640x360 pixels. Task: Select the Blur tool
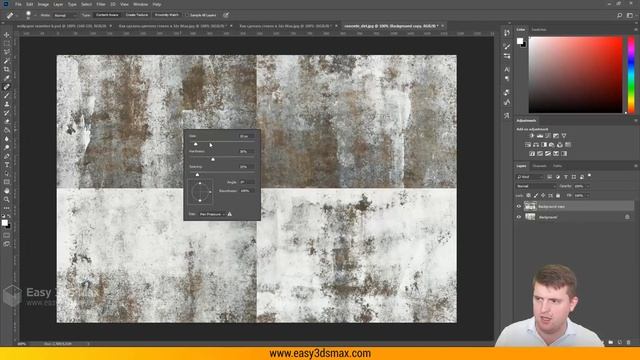(7, 139)
